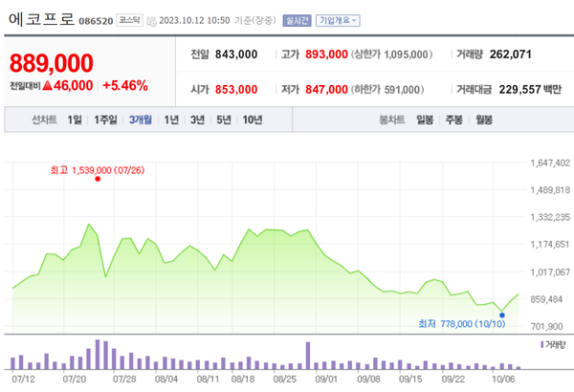This screenshot has width=574, height=392.
Task: Click the blue 최저 price marker dot
Action: coord(501,314)
